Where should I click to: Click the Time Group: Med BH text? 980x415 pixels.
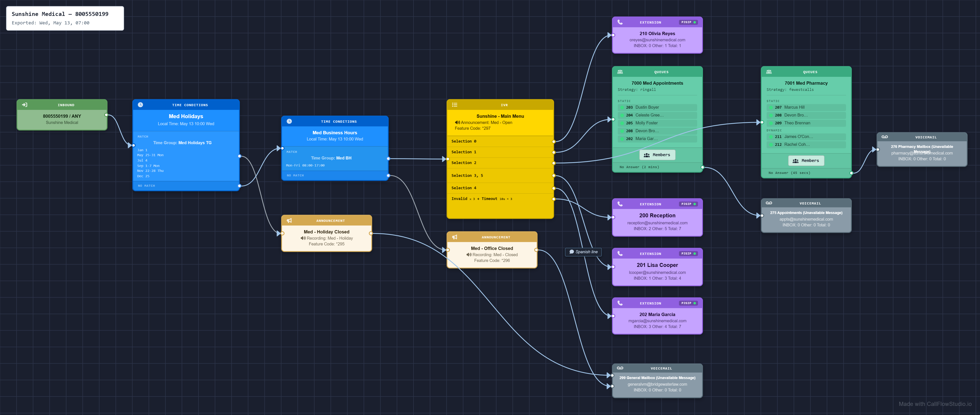point(331,158)
